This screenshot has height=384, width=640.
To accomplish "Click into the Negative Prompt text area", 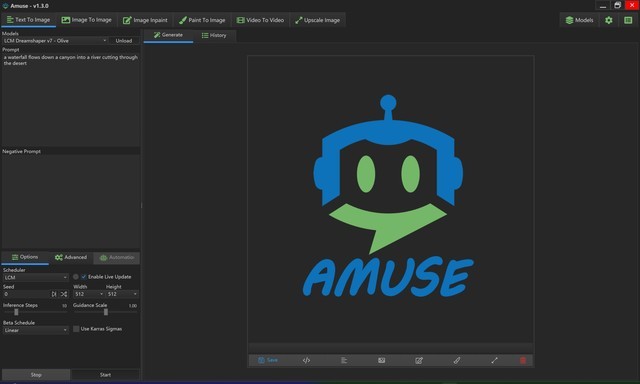I will 71,202.
